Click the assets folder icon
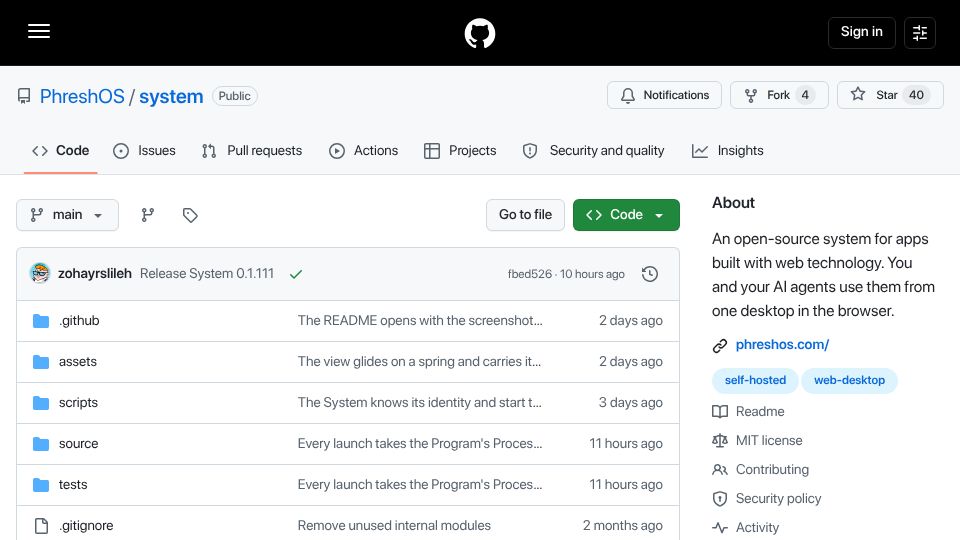Screen dimensions: 960x540 point(41,362)
